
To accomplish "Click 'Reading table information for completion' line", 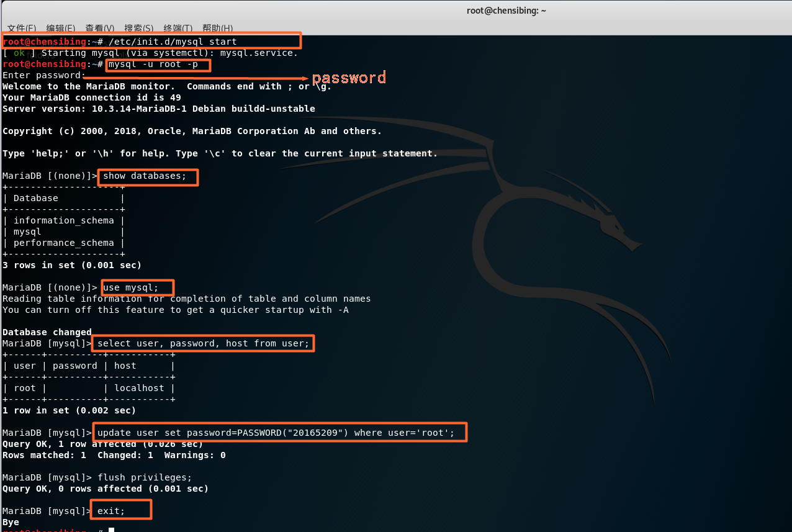I will point(187,299).
